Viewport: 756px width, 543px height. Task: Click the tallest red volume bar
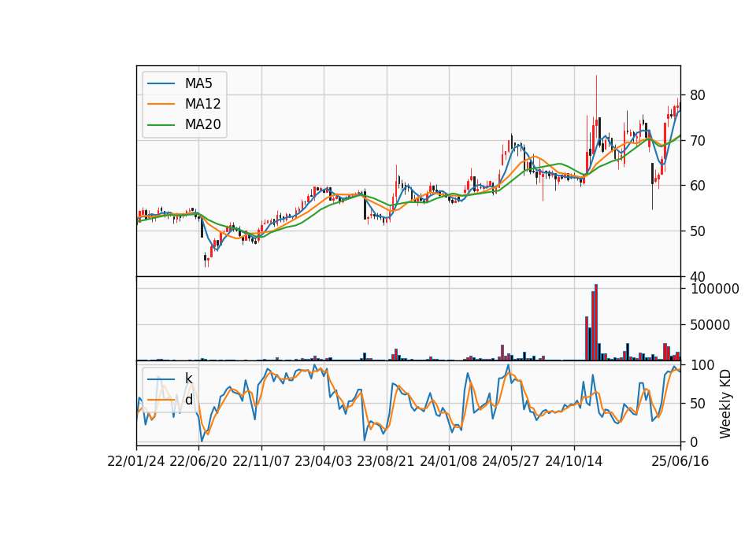pos(596,323)
